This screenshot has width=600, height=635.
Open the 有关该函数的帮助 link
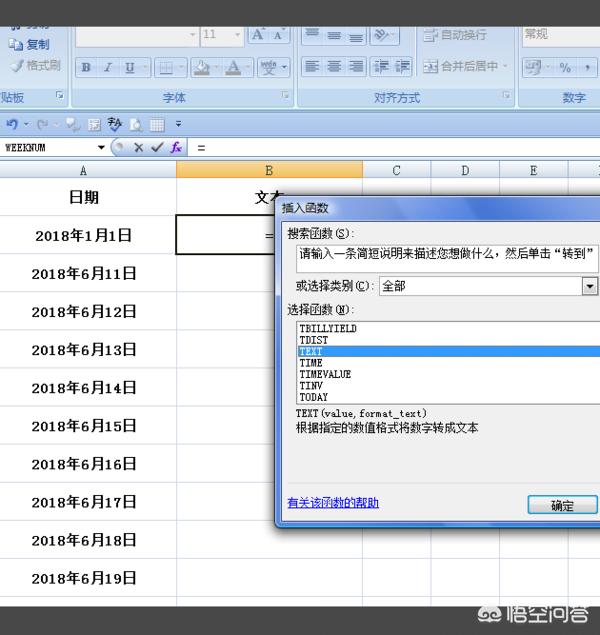coord(333,503)
